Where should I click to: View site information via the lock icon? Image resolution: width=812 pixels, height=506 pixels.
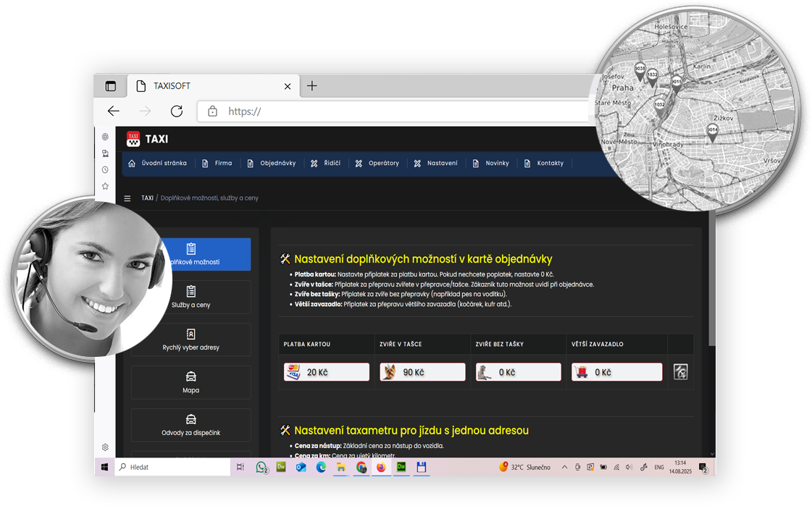coord(212,111)
